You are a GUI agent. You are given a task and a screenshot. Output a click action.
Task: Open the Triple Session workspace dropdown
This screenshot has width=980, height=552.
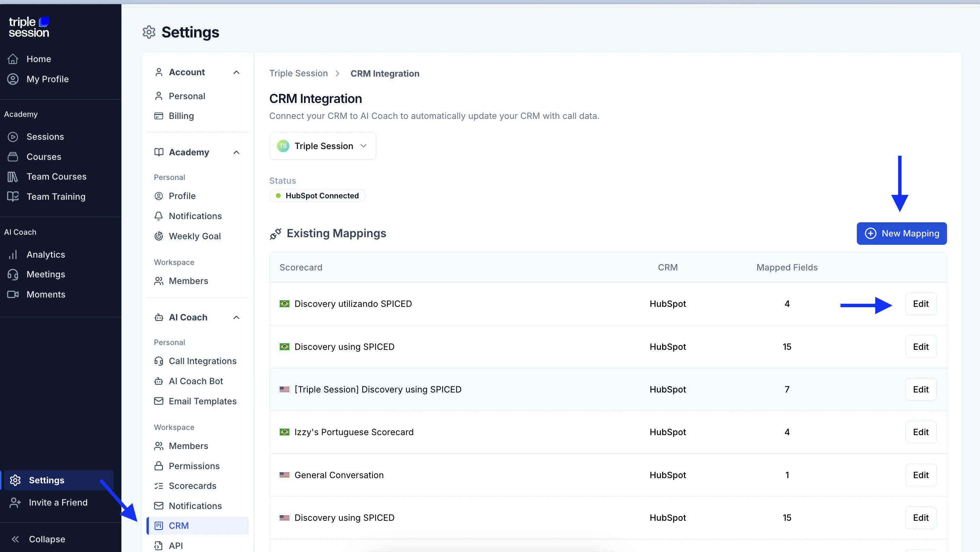point(323,146)
